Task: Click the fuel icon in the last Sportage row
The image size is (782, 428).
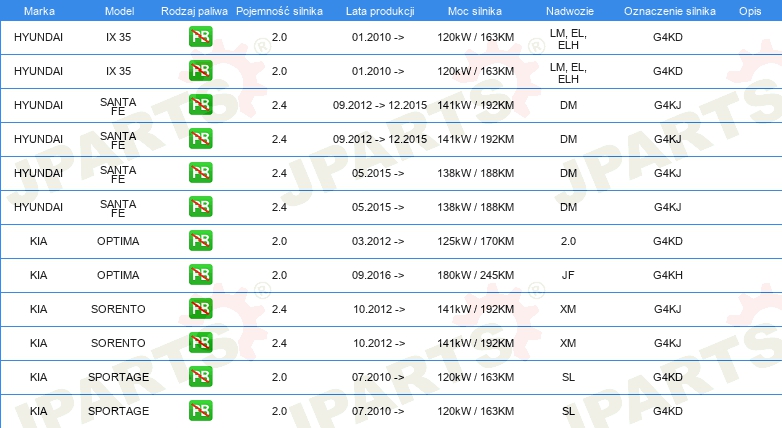Action: (200, 411)
